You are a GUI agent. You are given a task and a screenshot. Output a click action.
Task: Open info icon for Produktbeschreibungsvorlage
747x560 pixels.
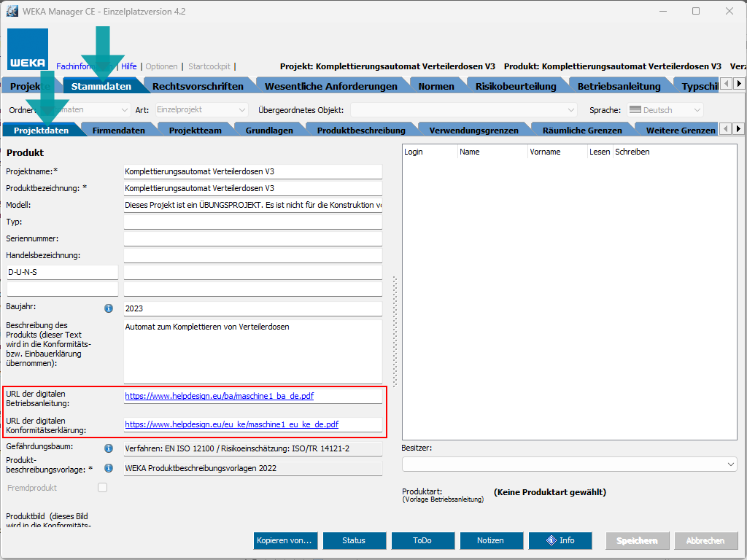[x=109, y=468]
